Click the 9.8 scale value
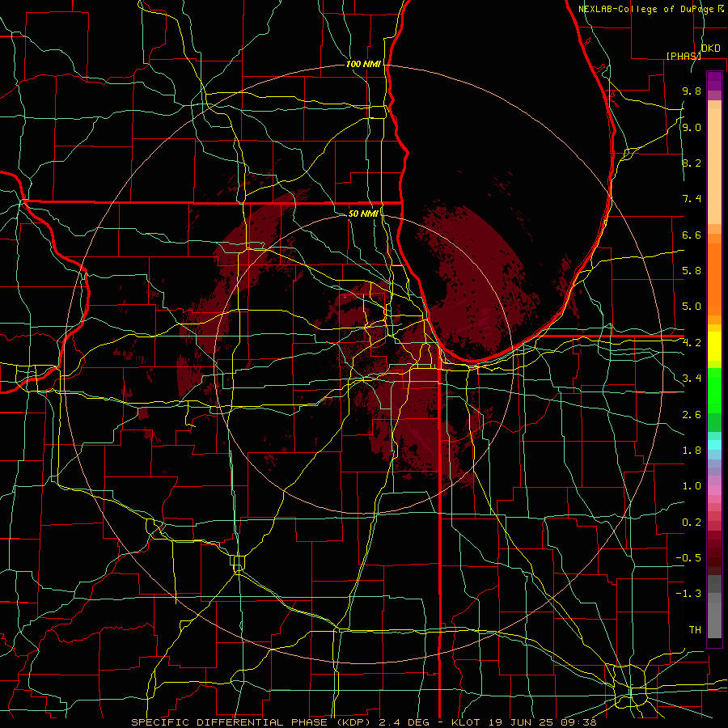The height and width of the screenshot is (728, 728). (692, 91)
